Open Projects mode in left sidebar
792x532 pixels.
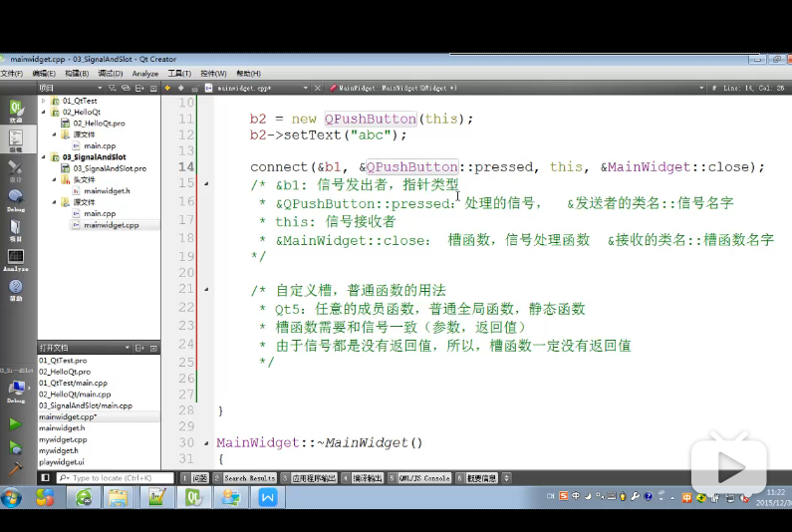[x=16, y=230]
